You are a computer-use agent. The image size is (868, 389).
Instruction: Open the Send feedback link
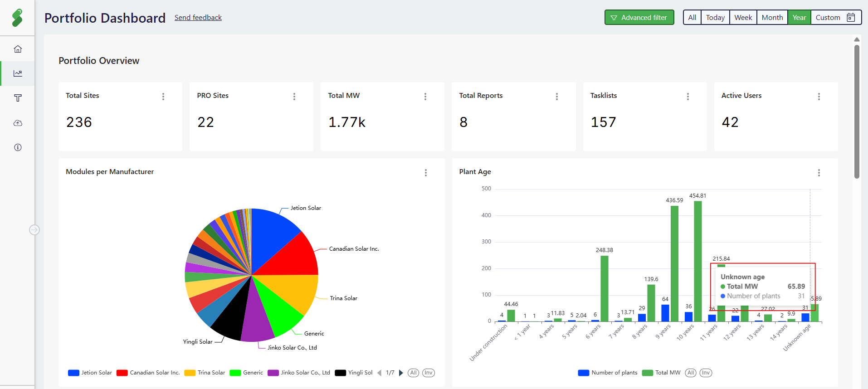(198, 18)
